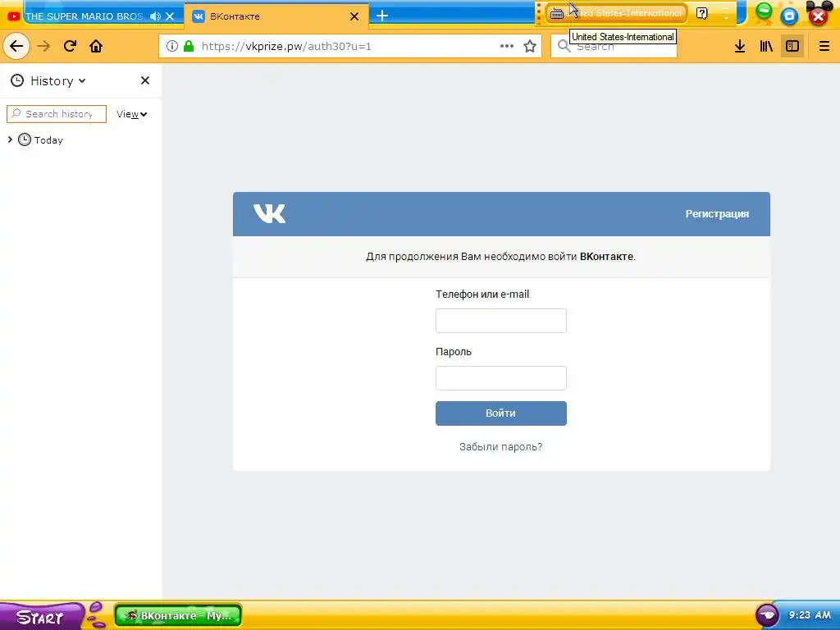Click the Телефон или e-mail field
The width and height of the screenshot is (840, 630).
click(501, 321)
